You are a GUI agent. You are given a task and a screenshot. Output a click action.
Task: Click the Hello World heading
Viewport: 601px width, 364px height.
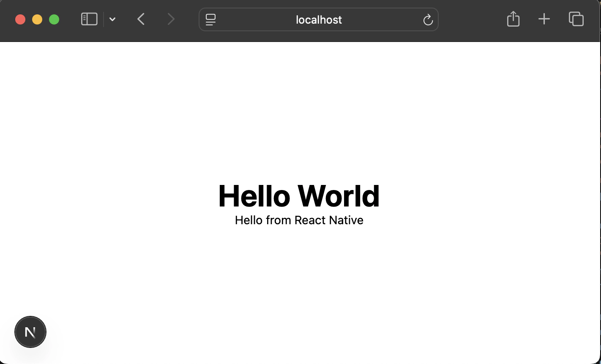click(299, 196)
